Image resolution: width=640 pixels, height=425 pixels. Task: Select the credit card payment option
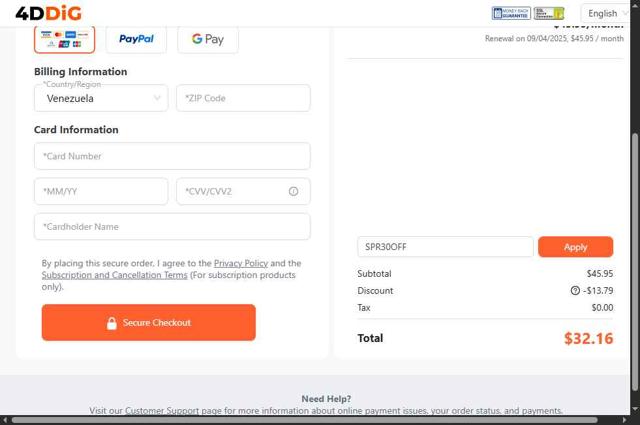click(64, 39)
